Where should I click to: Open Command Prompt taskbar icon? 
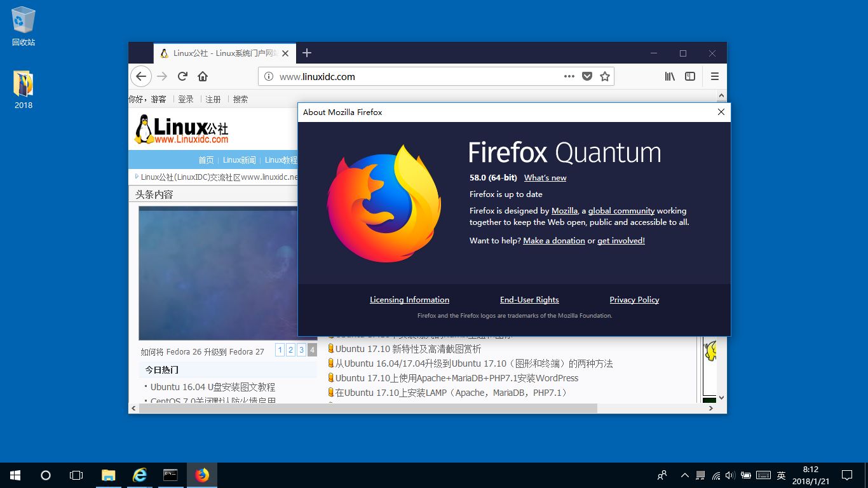(170, 475)
